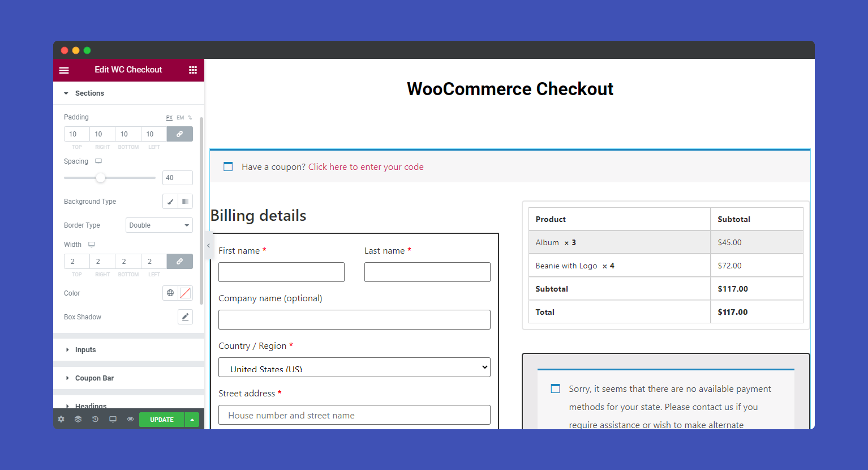Click the First name input field

click(281, 272)
